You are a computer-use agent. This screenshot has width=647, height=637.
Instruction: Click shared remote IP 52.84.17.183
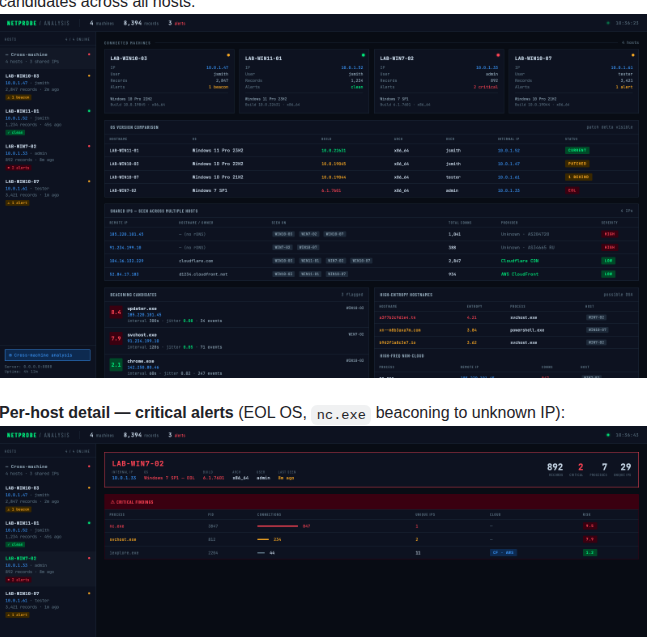[124, 274]
